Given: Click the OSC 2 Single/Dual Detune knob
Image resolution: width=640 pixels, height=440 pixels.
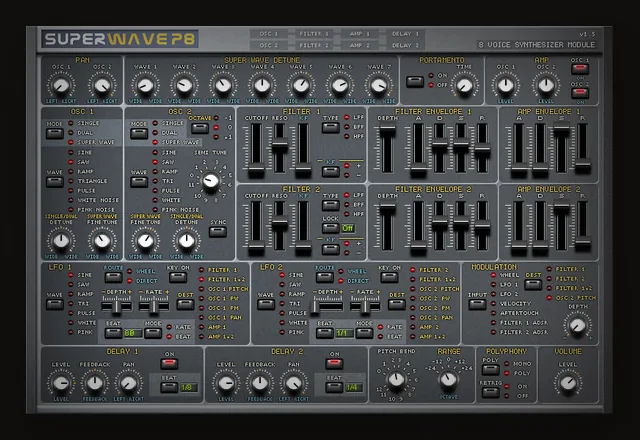Looking at the screenshot, I should pyautogui.click(x=187, y=241).
